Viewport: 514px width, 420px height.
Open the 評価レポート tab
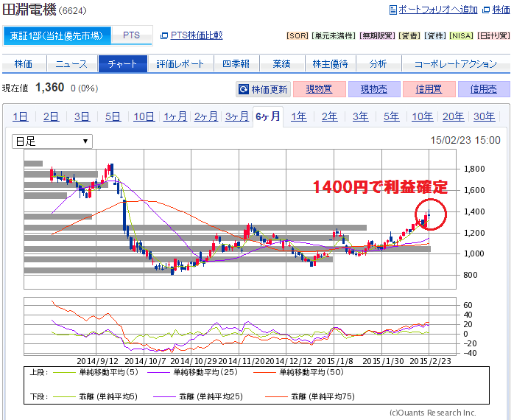point(180,63)
